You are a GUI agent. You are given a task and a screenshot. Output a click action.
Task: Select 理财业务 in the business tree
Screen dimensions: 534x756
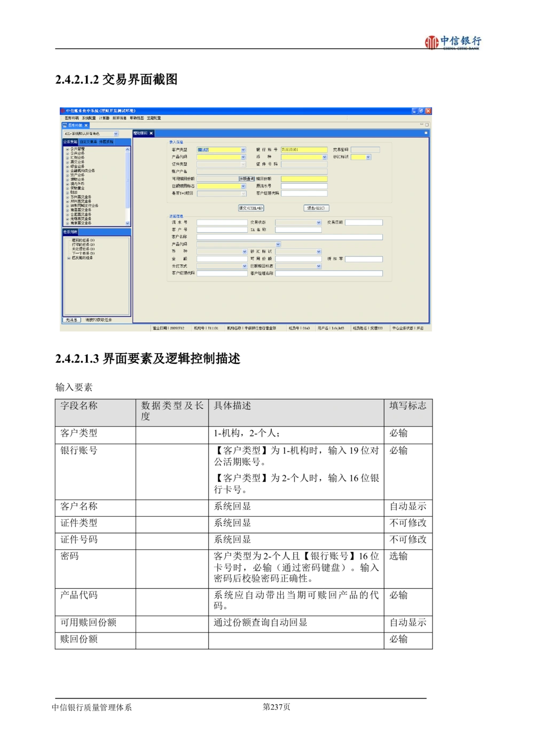point(77,180)
